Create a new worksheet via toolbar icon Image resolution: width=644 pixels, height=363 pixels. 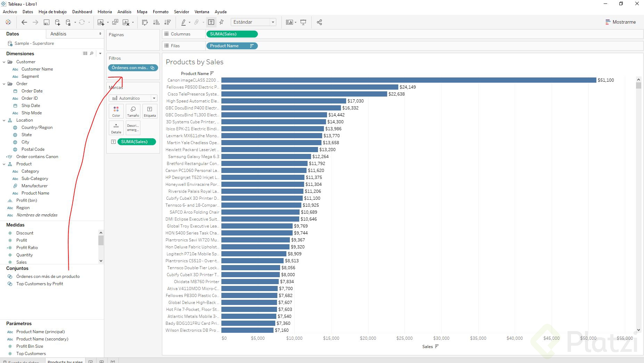point(101,22)
